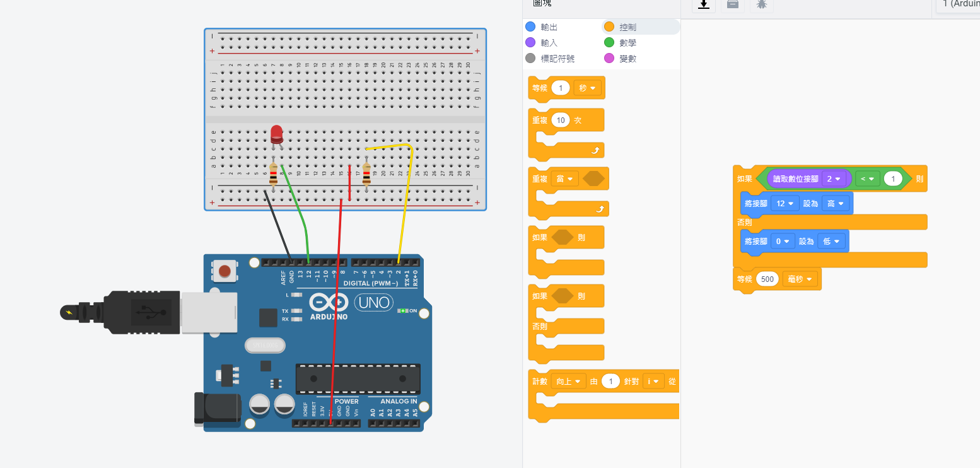Click the 等候 1 秒 wait palette block
Image resolution: width=980 pixels, height=468 pixels.
tap(541, 88)
